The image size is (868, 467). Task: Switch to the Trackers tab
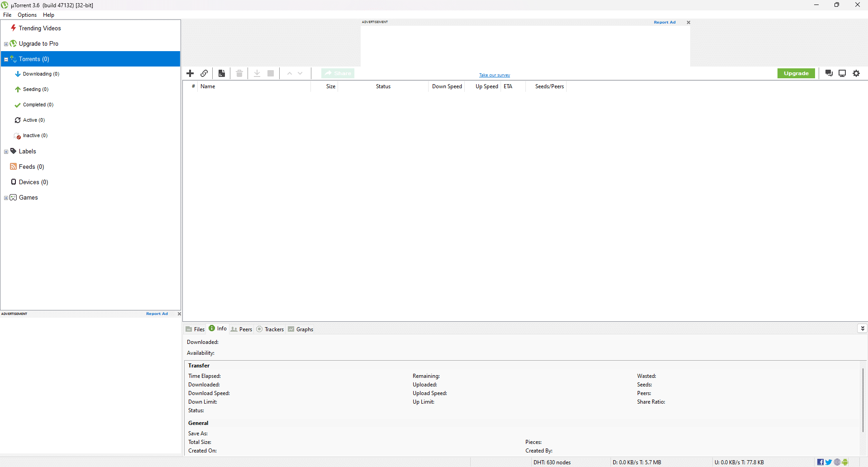click(270, 329)
